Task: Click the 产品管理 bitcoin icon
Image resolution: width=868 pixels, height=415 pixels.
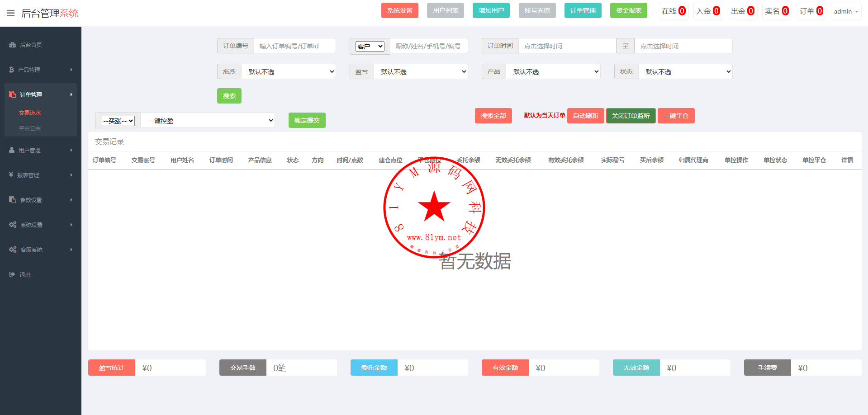Action: click(x=11, y=70)
